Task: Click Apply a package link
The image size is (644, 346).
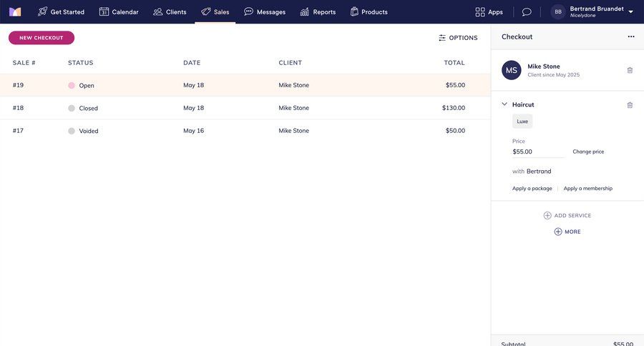Action: pyautogui.click(x=532, y=189)
